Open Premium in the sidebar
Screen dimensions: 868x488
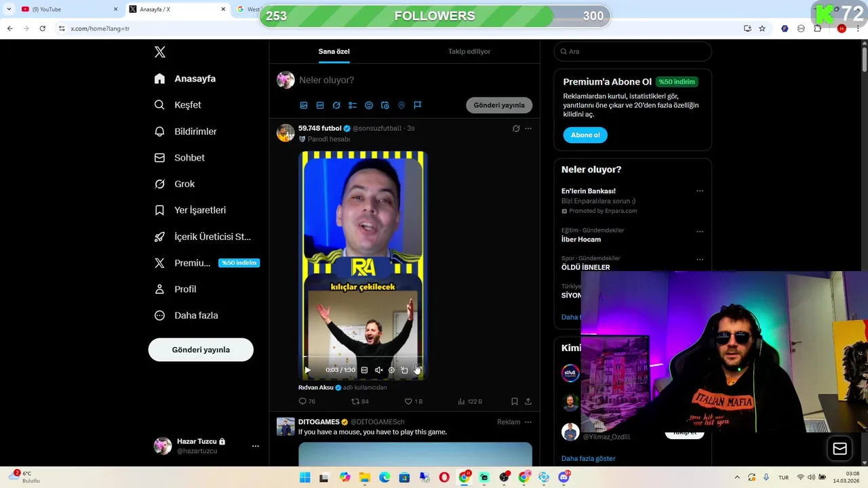point(206,263)
